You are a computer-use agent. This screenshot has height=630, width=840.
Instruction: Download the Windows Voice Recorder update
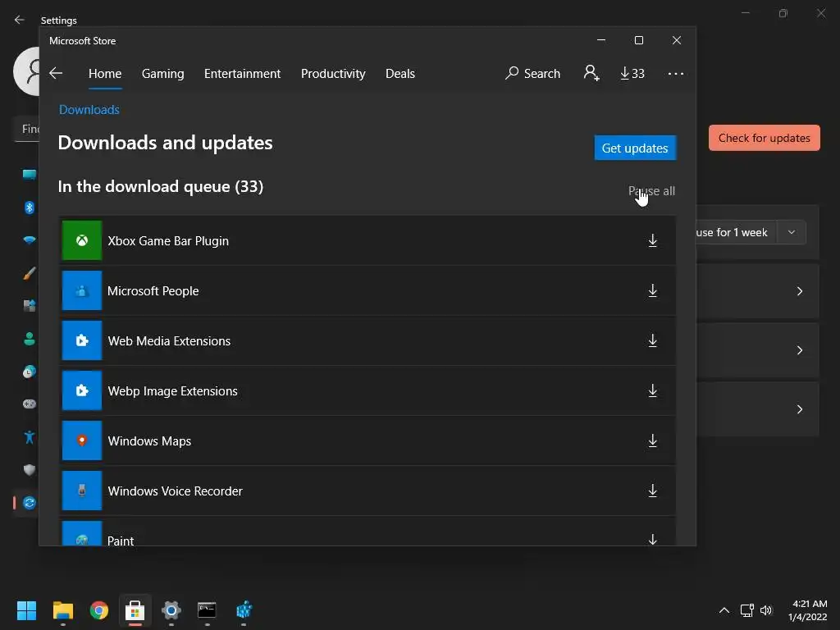click(652, 491)
